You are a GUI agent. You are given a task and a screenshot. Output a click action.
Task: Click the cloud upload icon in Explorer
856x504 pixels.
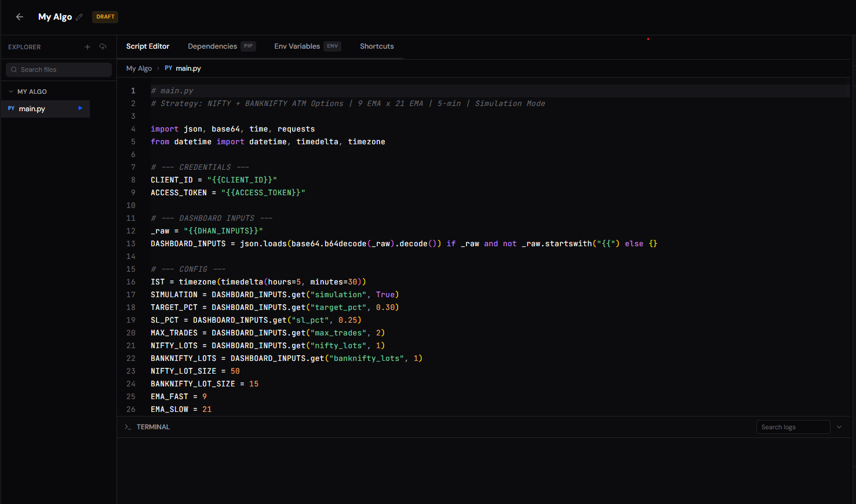click(x=103, y=47)
